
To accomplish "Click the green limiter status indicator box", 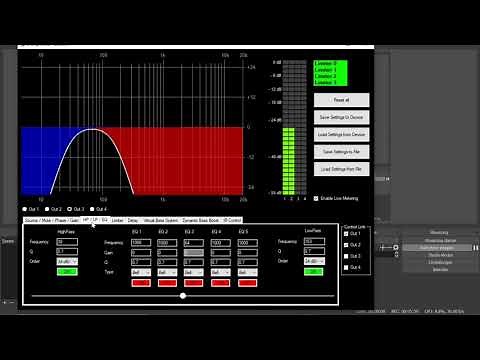I will [330, 73].
